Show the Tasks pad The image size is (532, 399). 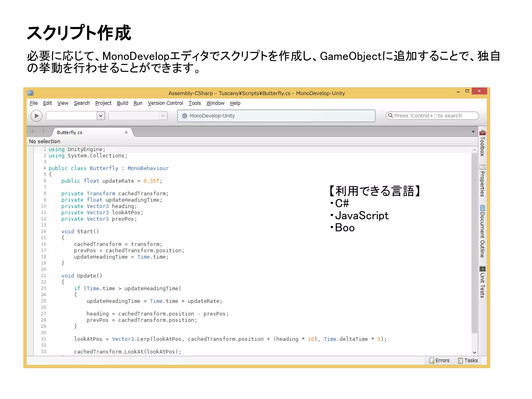(x=468, y=360)
